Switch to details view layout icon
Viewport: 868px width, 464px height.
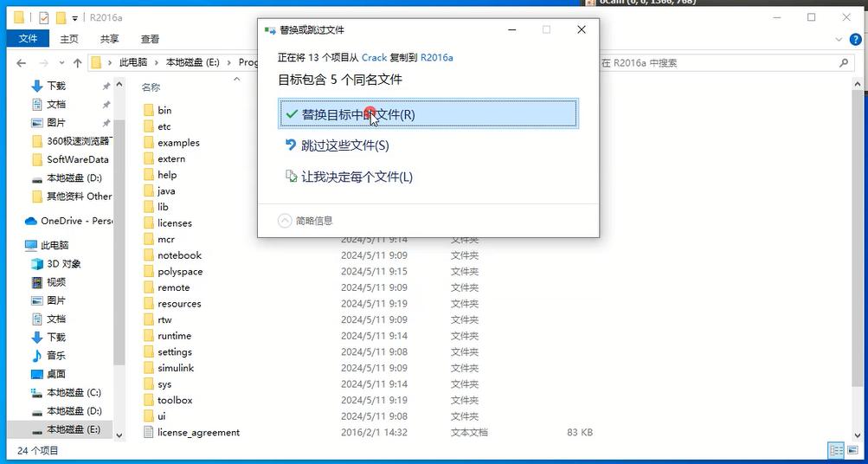click(837, 450)
